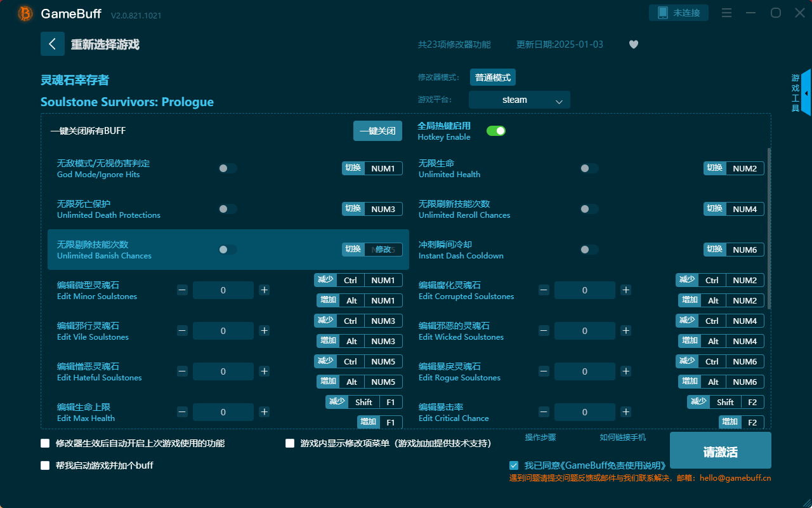Decrease Hateful Soulstones with minus icon

tap(182, 371)
